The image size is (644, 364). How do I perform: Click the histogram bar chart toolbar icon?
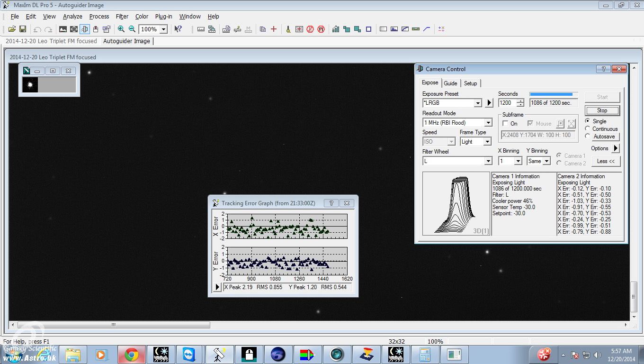[x=336, y=29]
